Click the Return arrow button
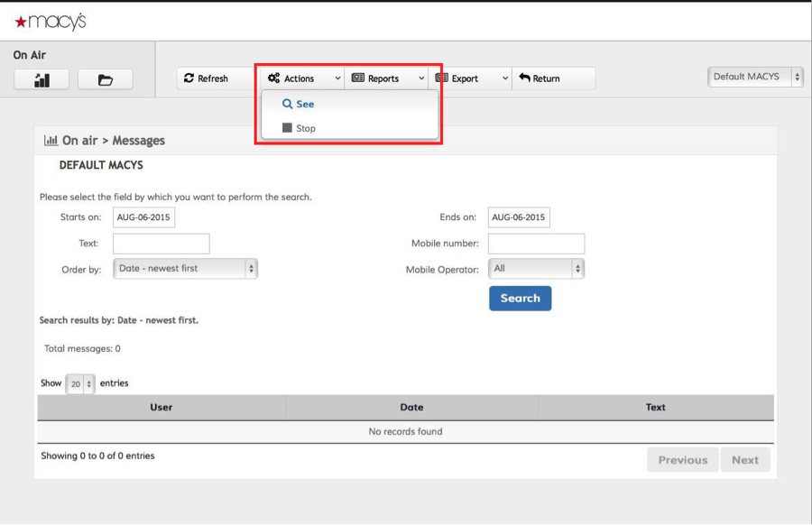 tap(540, 78)
